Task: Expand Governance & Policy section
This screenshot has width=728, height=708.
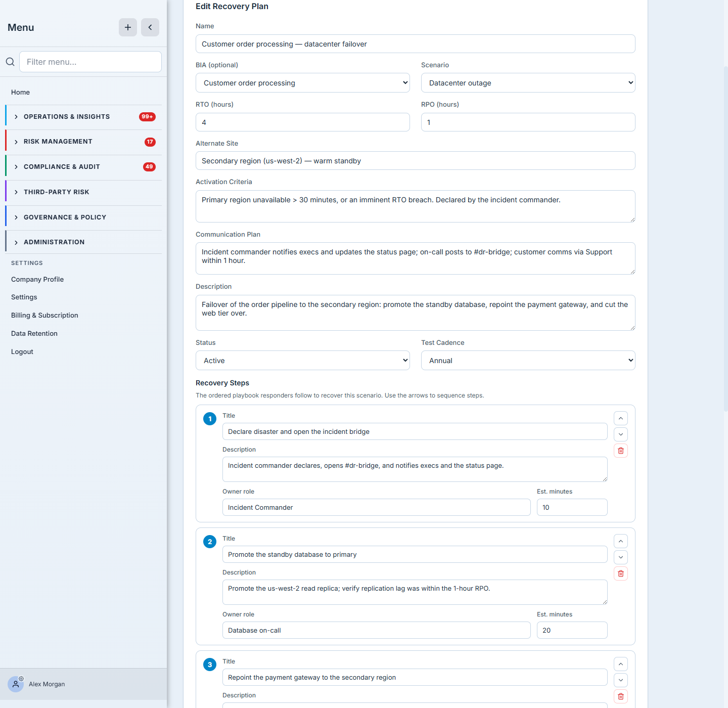Action: [83, 217]
